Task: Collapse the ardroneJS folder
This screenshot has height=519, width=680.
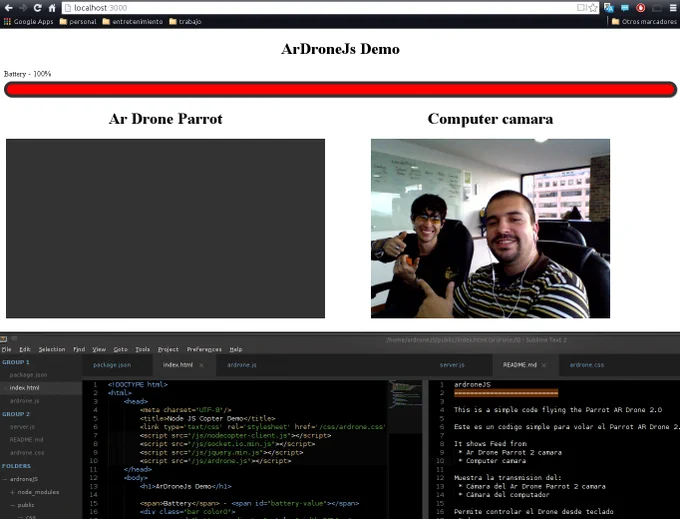Action: [x=5, y=479]
